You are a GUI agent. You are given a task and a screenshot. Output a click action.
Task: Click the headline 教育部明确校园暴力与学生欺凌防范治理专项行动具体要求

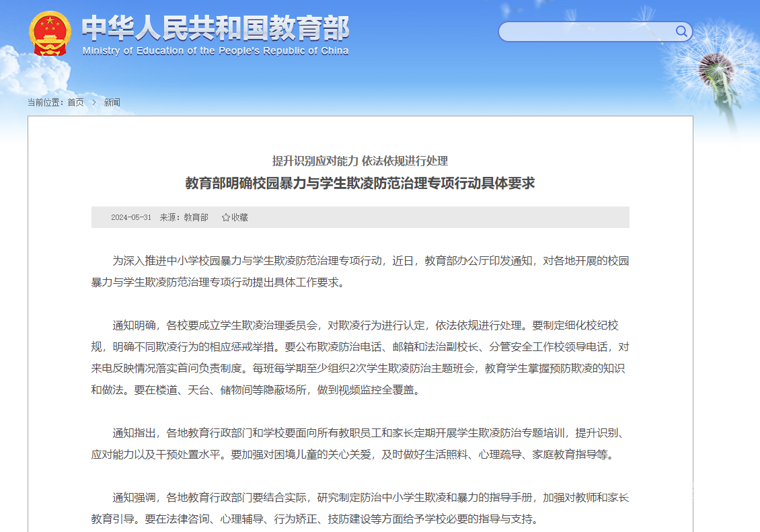360,183
